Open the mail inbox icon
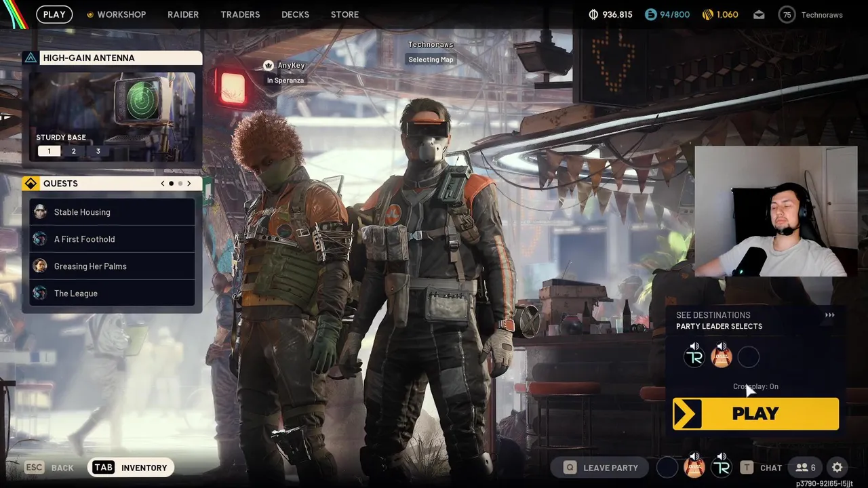This screenshot has height=488, width=868. click(759, 14)
